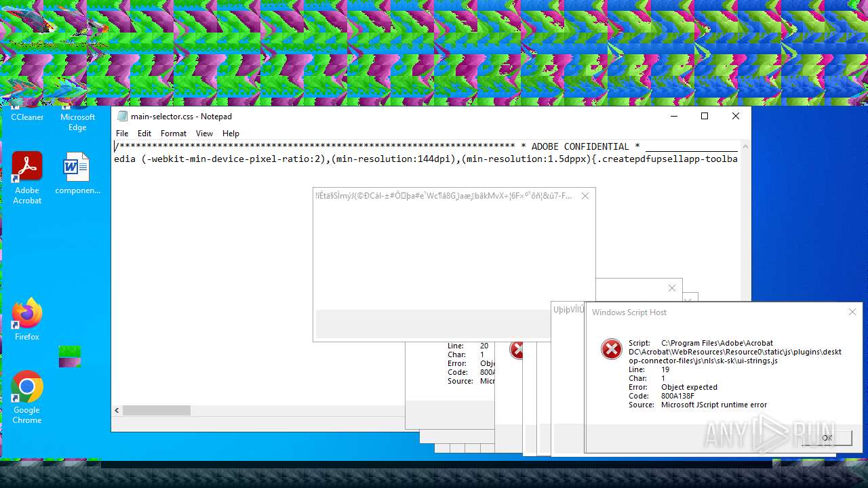Click the Line 20 value in the background dialog
Screen dimensions: 868x488
point(484,346)
